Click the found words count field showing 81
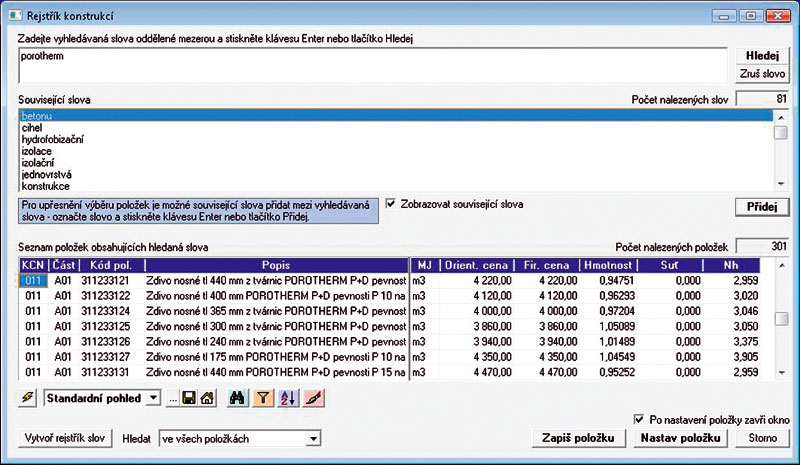This screenshot has width=800, height=465. pos(762,99)
